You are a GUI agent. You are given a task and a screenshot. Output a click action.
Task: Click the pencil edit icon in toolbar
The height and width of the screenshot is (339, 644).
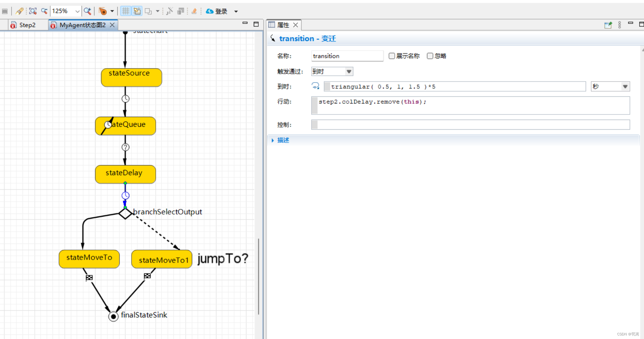point(19,11)
